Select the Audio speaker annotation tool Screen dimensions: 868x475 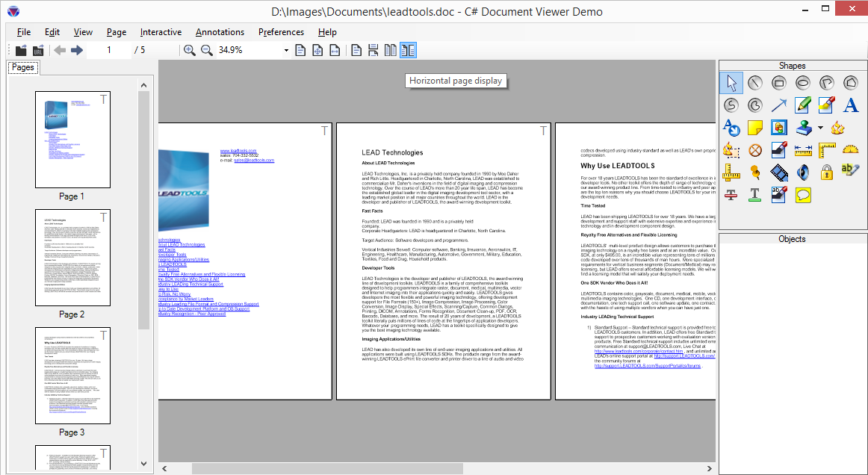803,173
